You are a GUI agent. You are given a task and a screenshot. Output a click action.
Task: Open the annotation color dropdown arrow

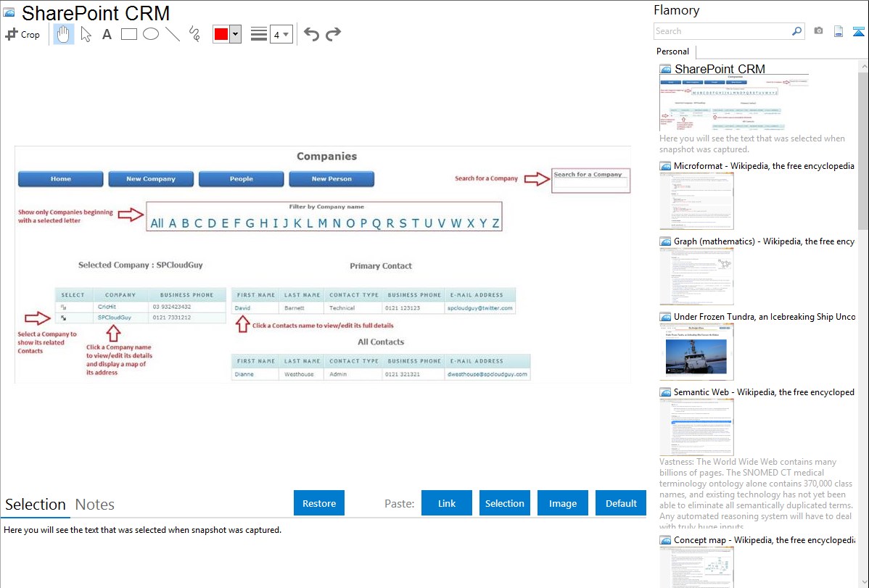[236, 34]
